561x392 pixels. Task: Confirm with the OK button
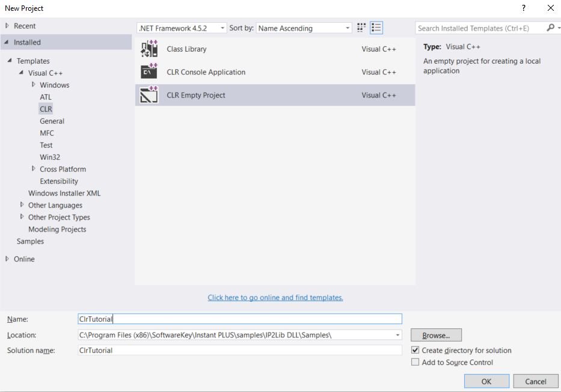pyautogui.click(x=486, y=381)
